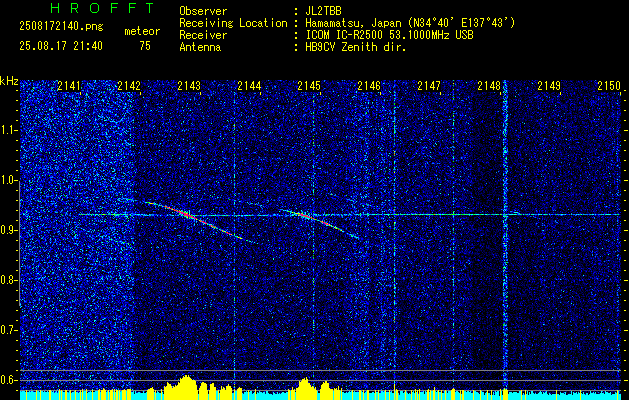Click the 2150 time marker
Image resolution: width=629 pixels, height=400 pixels.
click(x=609, y=86)
